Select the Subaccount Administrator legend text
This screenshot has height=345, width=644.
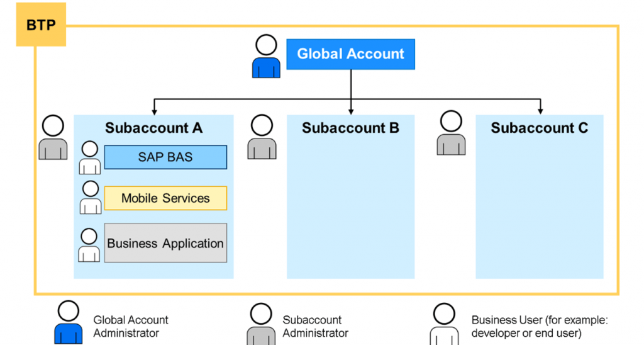point(315,327)
